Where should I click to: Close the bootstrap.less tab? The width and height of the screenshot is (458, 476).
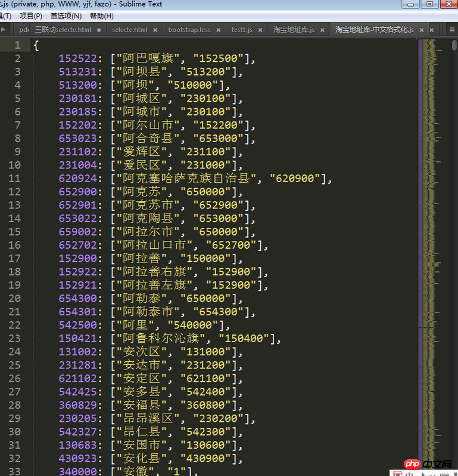point(219,30)
